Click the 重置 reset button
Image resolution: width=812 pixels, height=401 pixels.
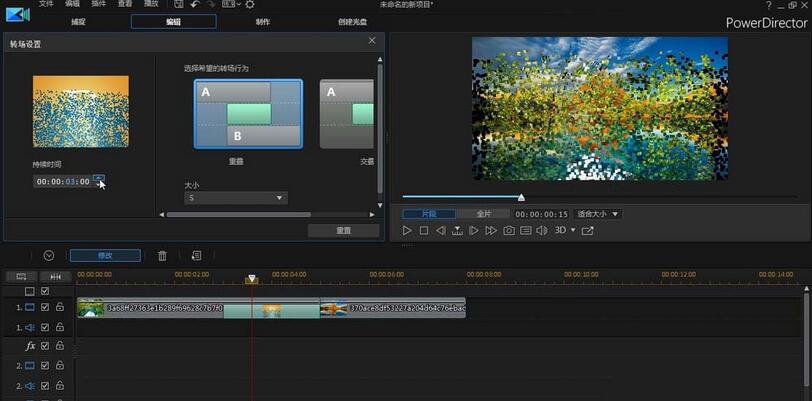pos(343,231)
